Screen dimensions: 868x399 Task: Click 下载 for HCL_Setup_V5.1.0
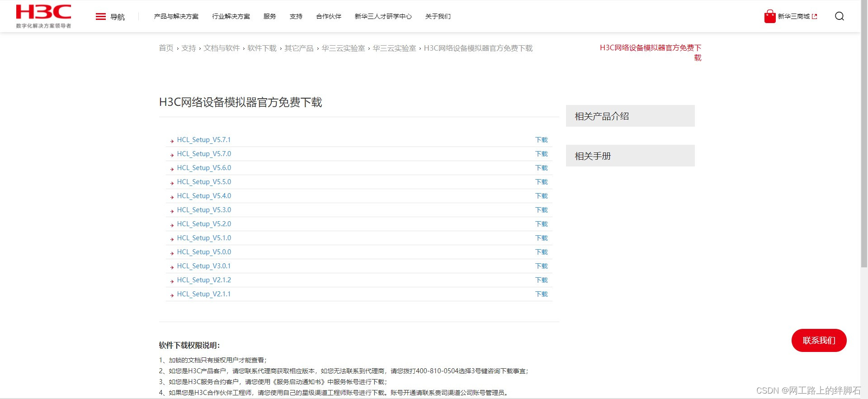[x=542, y=238]
